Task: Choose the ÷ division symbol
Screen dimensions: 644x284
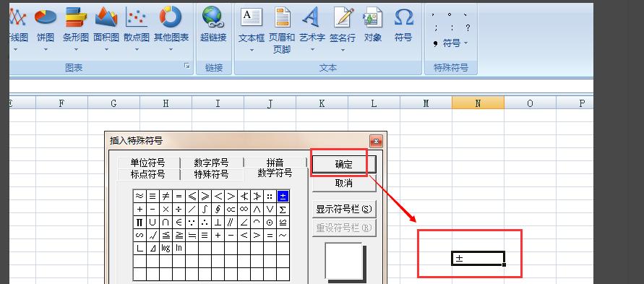Action: coord(179,210)
